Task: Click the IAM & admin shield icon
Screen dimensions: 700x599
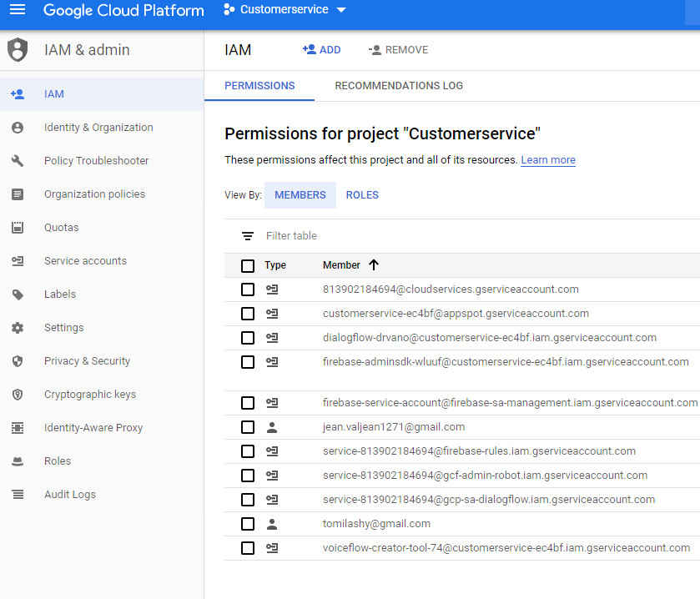Action: [x=18, y=49]
